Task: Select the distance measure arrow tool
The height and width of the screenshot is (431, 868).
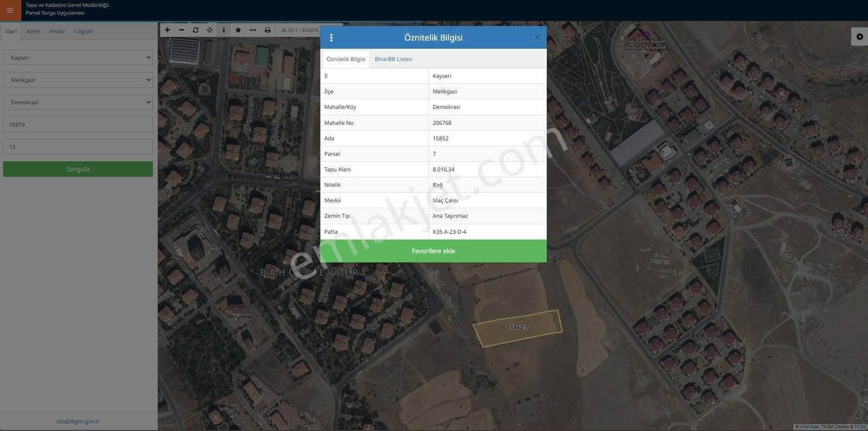Action: pyautogui.click(x=253, y=30)
